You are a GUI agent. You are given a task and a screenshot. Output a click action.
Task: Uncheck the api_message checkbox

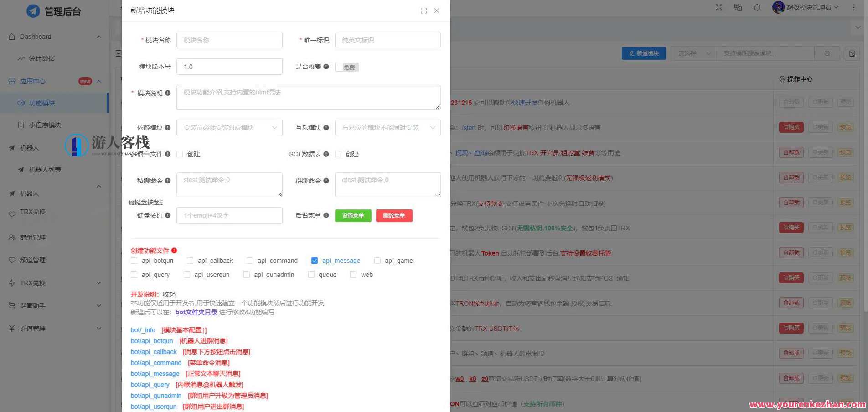click(x=315, y=261)
